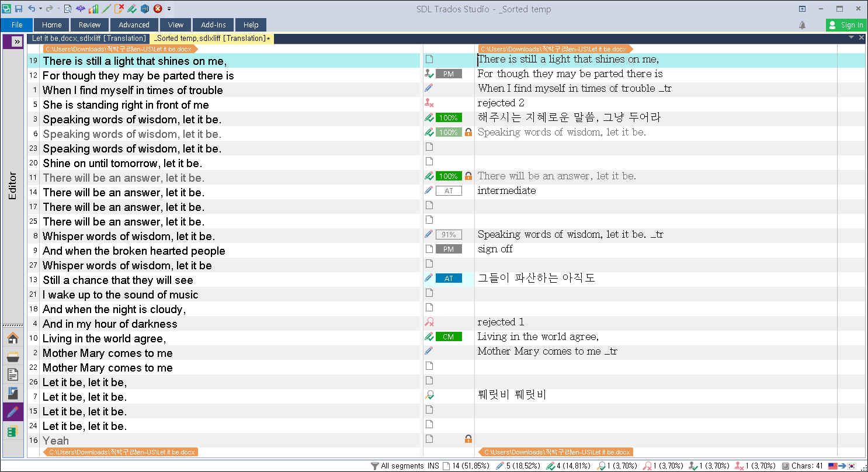This screenshot has height=472, width=868.
Task: Click the 100% match badge on segment 3
Action: tap(449, 118)
